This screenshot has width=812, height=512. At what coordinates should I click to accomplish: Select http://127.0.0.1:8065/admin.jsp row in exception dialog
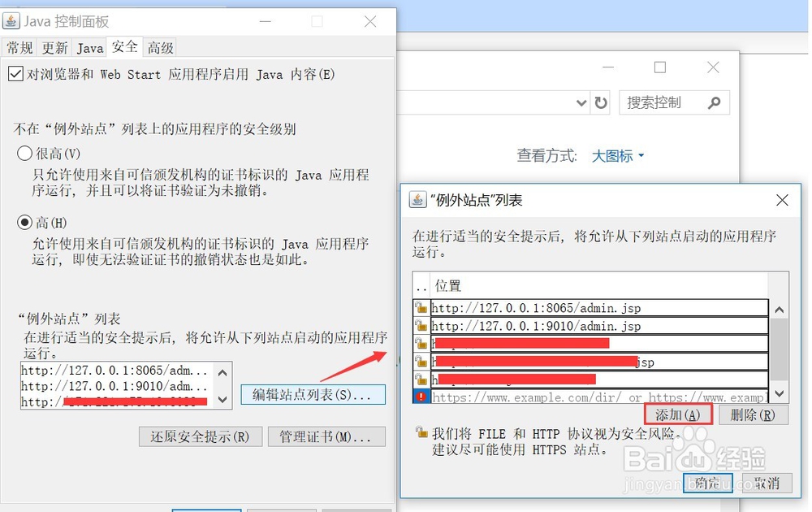pyautogui.click(x=599, y=308)
